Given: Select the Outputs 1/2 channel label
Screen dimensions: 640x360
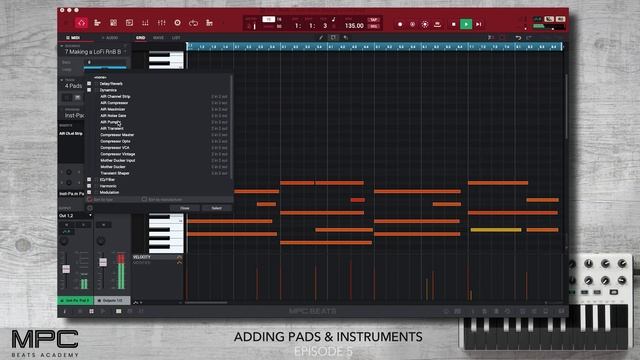Looking at the screenshot, I should click(112, 300).
